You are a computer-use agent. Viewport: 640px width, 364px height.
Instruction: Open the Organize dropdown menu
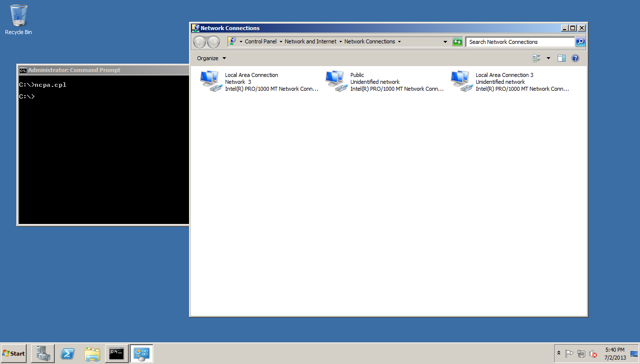[211, 58]
